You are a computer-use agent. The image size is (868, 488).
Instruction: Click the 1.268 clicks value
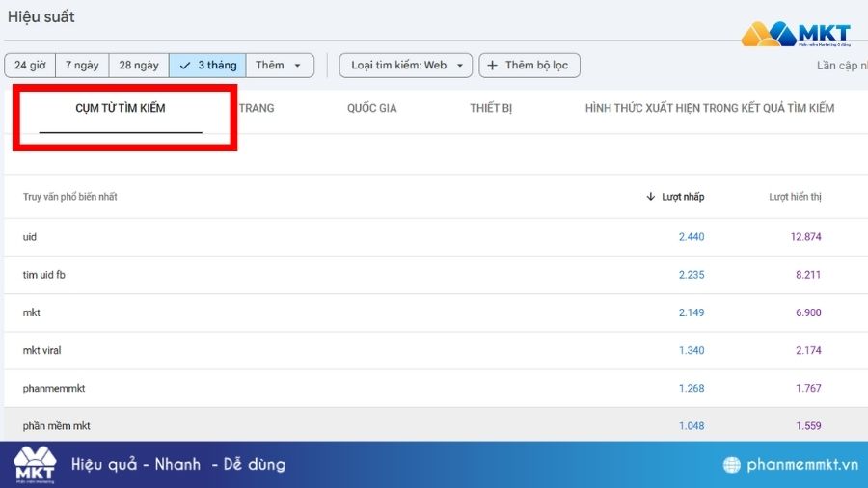coord(692,389)
